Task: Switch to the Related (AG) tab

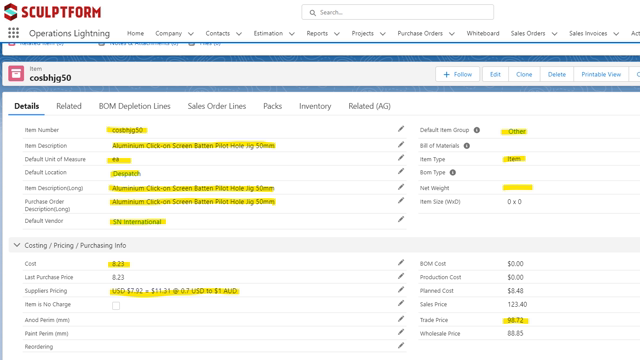Action: point(369,106)
